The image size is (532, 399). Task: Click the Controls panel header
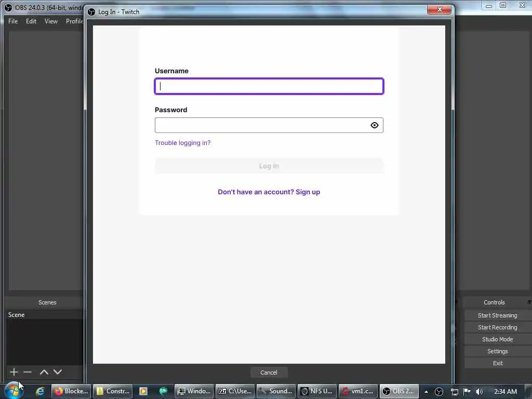494,302
